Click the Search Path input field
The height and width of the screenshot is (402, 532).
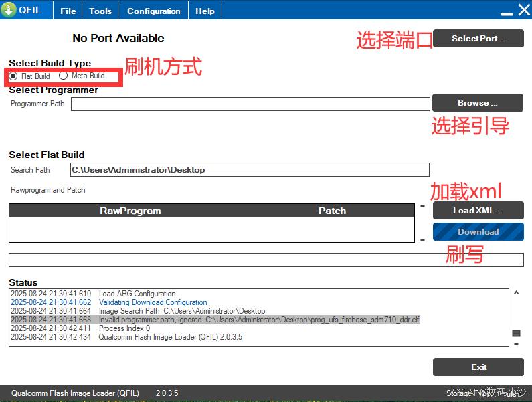(250, 170)
